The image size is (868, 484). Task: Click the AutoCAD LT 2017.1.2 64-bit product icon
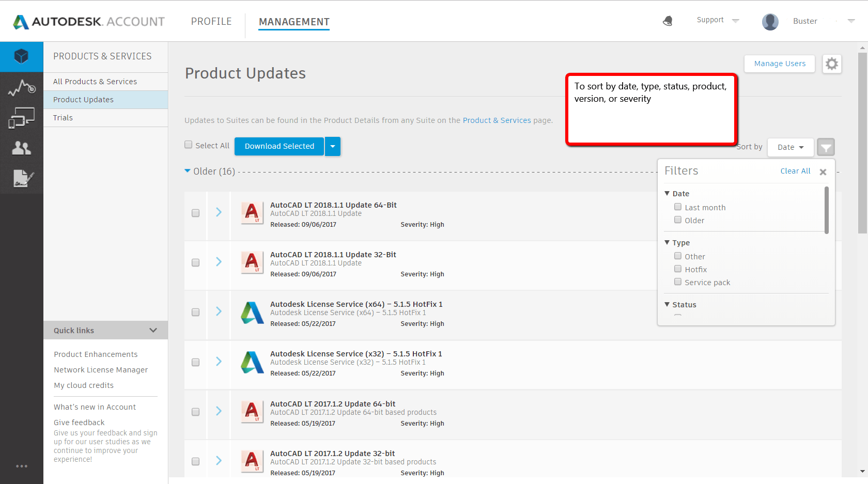point(252,412)
